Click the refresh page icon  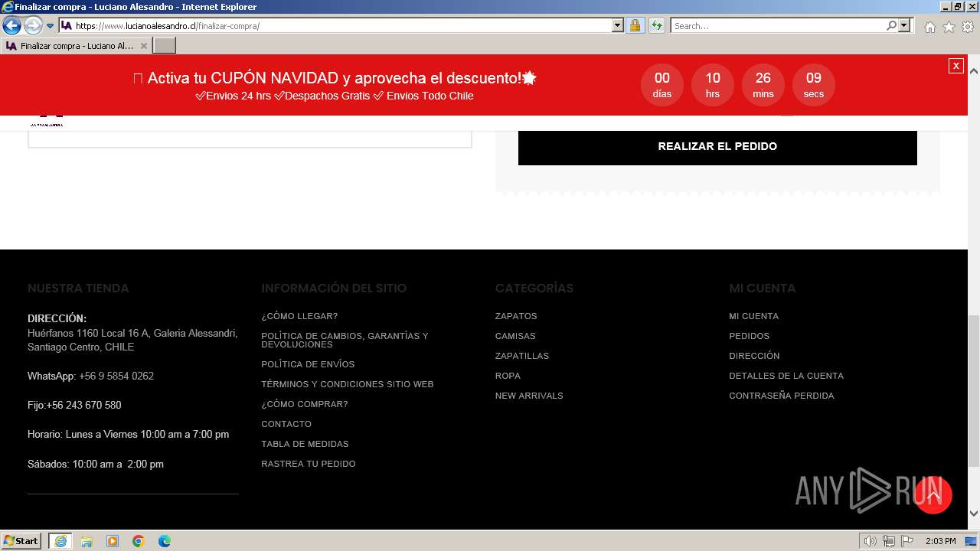(656, 25)
